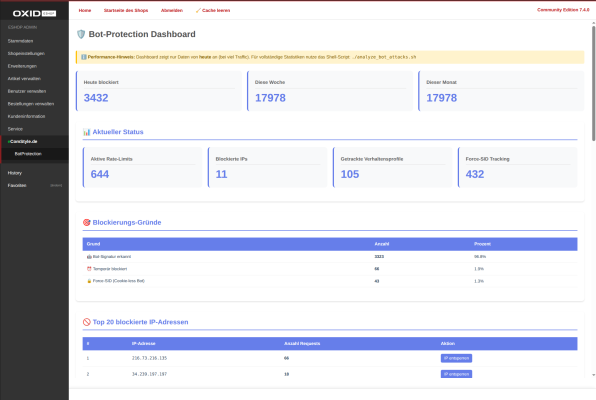The width and height of the screenshot is (596, 400).
Task: Click the Anzahl column header in Blockierungs-Gründe
Action: (x=382, y=244)
